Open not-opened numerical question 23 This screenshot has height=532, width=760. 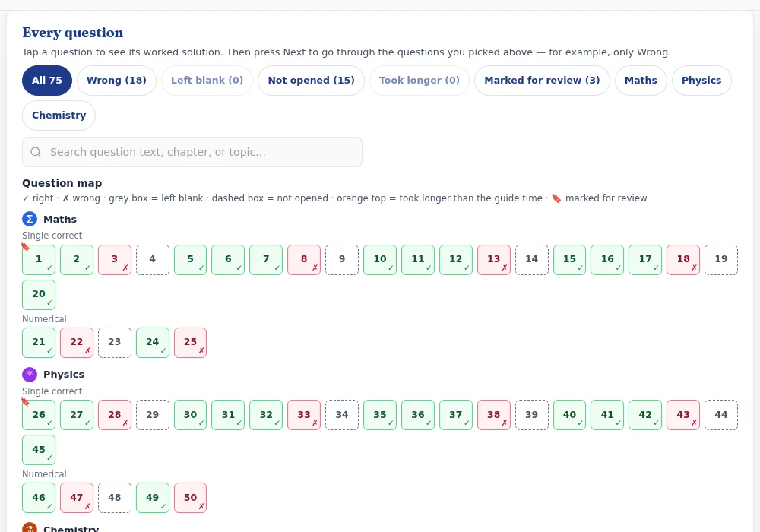(115, 343)
